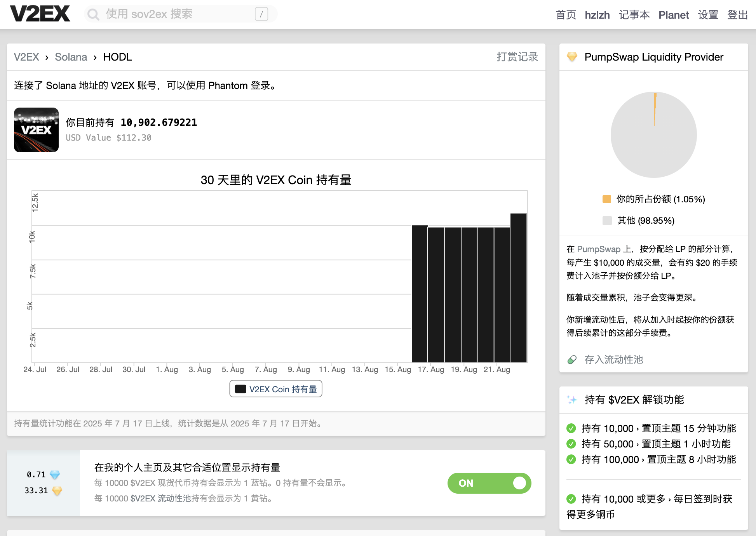Click the V2EX coin token image
The image size is (756, 536).
(36, 130)
